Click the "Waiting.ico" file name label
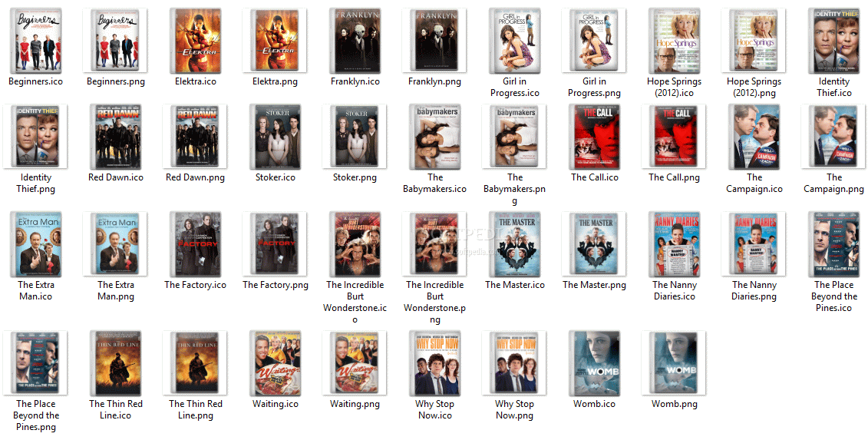The image size is (868, 440). click(275, 404)
